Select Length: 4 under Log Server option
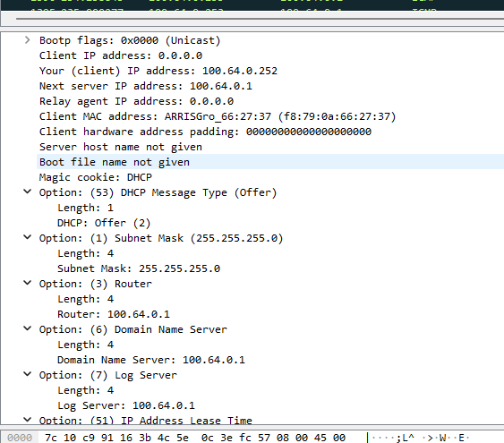The width and height of the screenshot is (504, 443). (x=86, y=390)
